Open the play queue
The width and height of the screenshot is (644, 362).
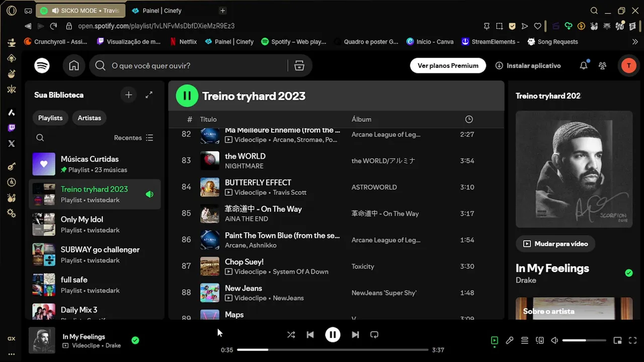pos(525,340)
